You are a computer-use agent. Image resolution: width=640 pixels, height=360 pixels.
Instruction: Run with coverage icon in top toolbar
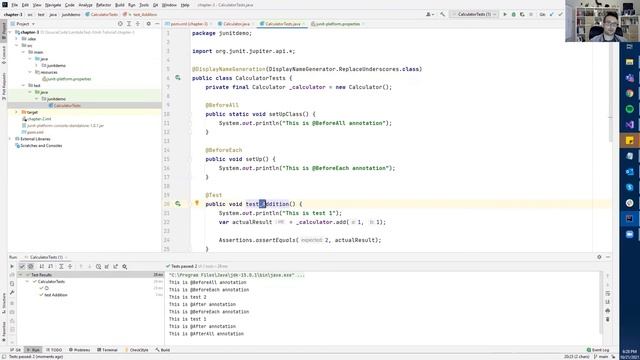tap(522, 14)
